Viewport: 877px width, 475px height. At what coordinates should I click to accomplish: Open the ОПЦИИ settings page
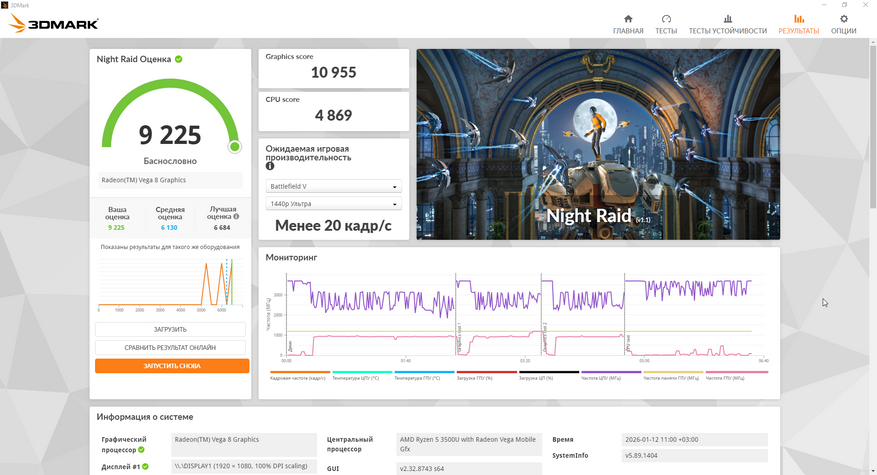click(x=843, y=25)
